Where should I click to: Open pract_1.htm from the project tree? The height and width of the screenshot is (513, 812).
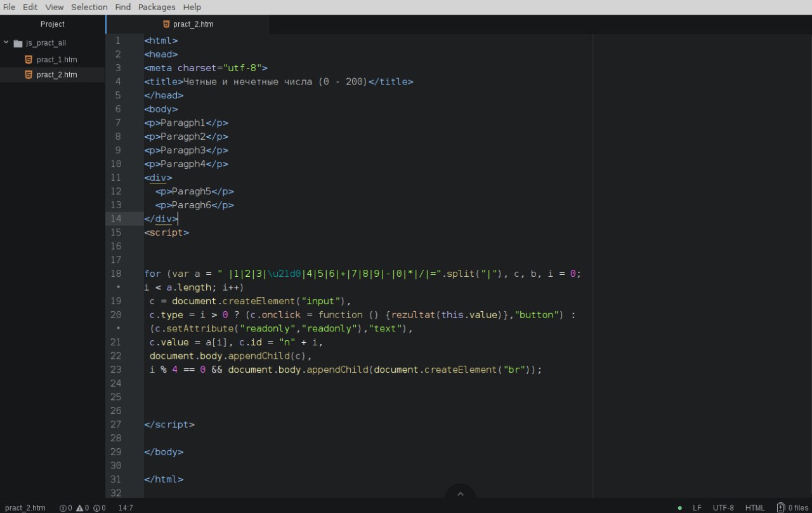(x=56, y=60)
